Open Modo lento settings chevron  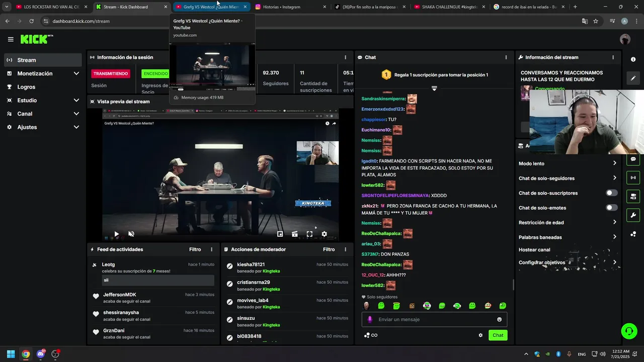(x=614, y=163)
